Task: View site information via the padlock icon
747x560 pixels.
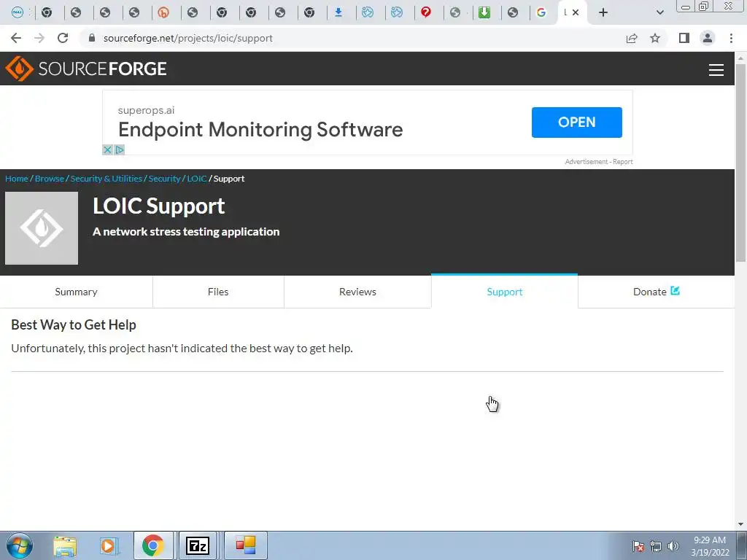Action: coord(92,38)
